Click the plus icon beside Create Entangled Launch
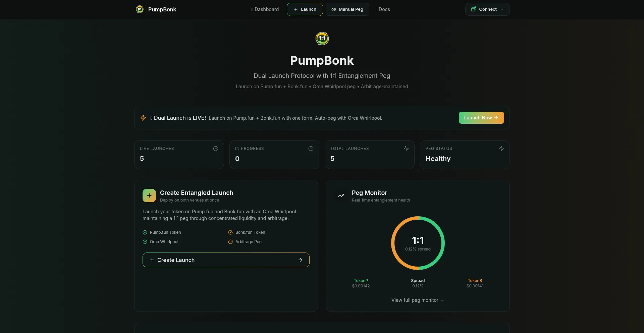The width and height of the screenshot is (644, 333). [x=149, y=196]
